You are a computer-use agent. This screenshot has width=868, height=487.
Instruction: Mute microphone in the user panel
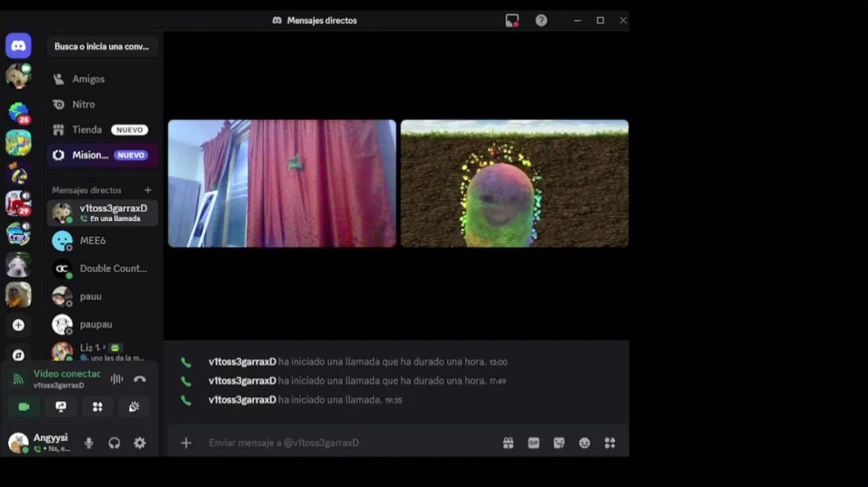[89, 443]
